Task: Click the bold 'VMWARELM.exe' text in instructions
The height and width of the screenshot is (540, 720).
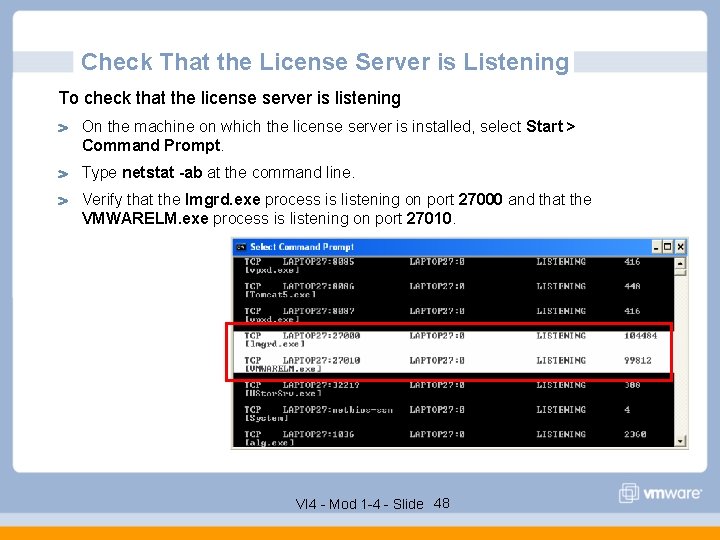Action: tap(145, 219)
